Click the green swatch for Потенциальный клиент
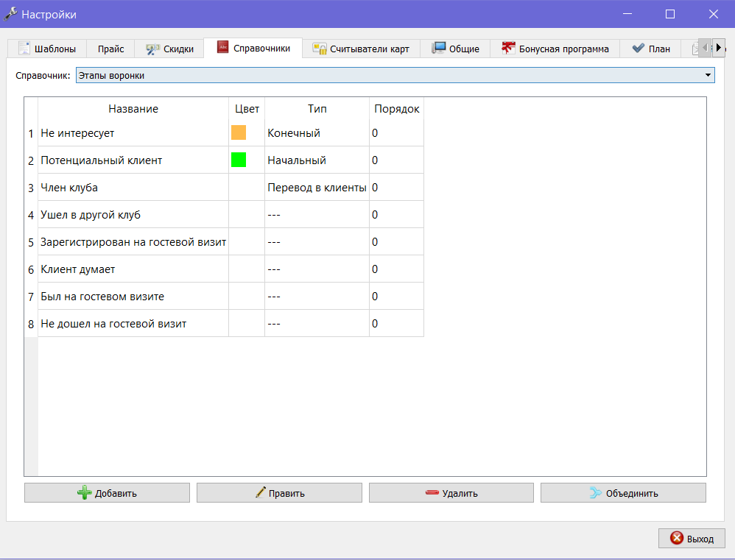The width and height of the screenshot is (735, 560). 239,160
